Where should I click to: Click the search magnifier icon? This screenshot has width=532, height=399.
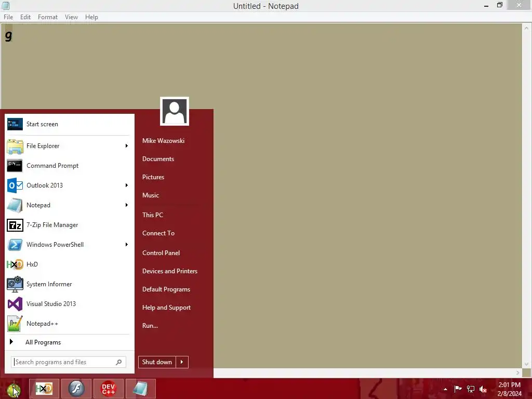pyautogui.click(x=119, y=362)
